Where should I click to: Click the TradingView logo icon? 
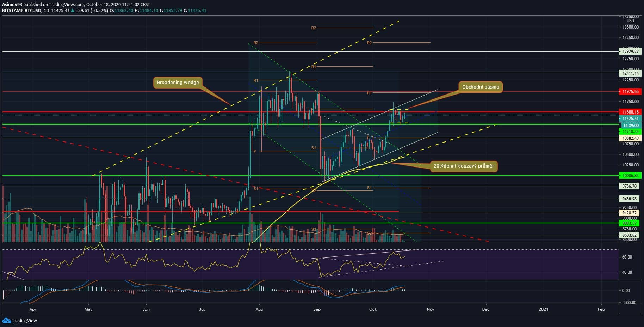coord(6,320)
